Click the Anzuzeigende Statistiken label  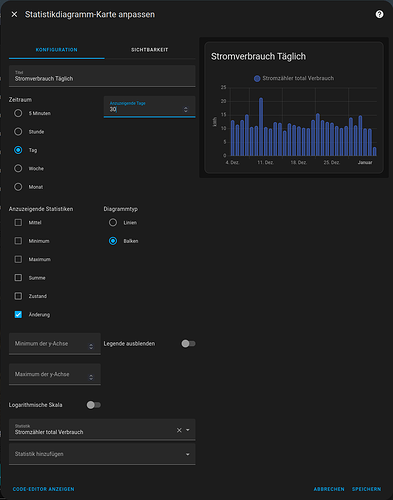41,209
